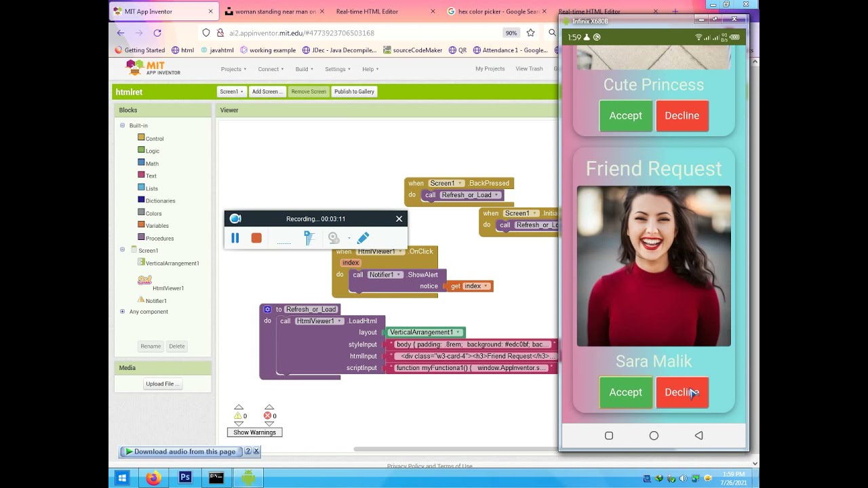The width and height of the screenshot is (868, 488).
Task: Open the VerticalArrangement1 block dropdown
Action: click(459, 332)
